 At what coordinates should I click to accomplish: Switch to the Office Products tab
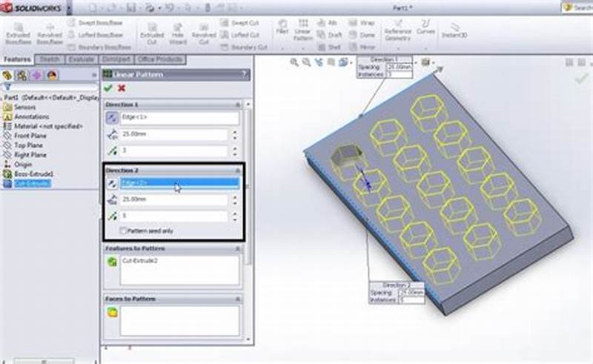160,59
